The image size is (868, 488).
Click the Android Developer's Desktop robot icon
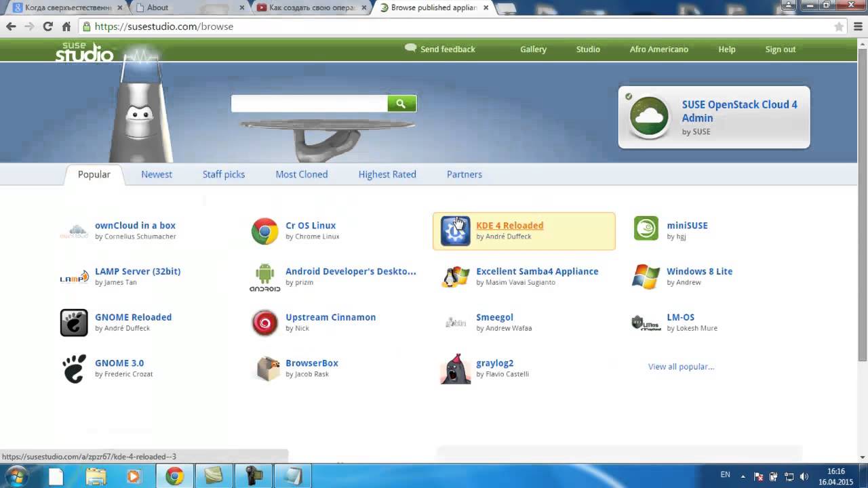point(264,277)
